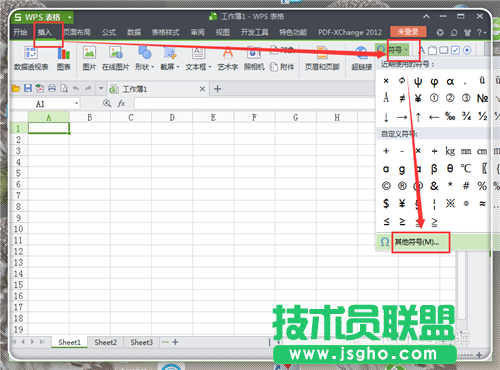This screenshot has width=500, height=370.
Task: Insert WordArt (艺术字)
Action: 228,59
